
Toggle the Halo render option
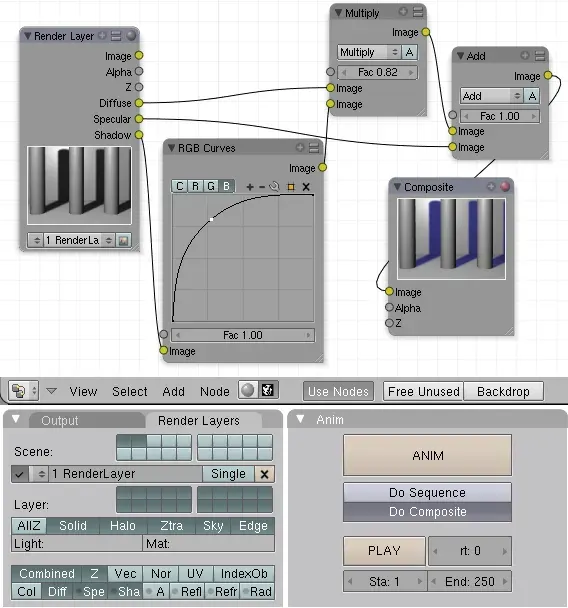click(x=123, y=526)
